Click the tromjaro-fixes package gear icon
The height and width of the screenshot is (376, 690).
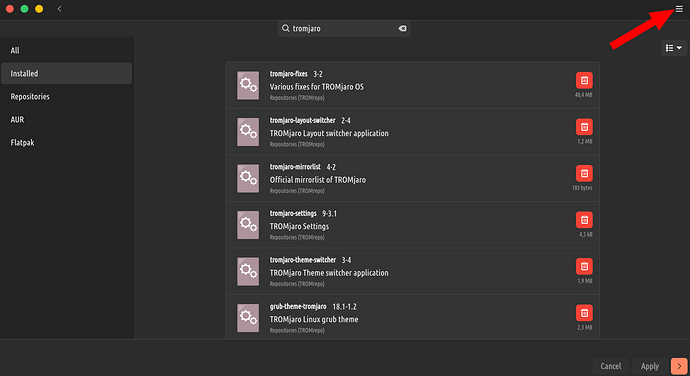coord(248,85)
